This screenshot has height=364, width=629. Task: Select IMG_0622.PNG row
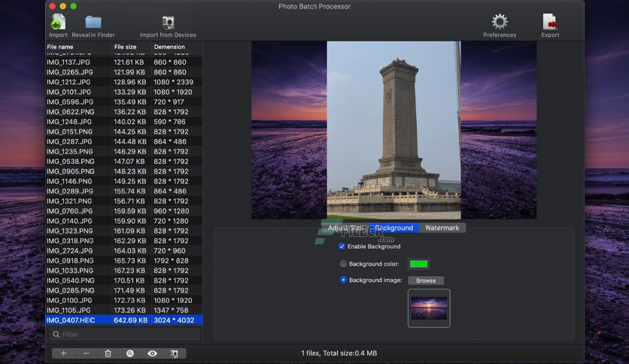124,112
